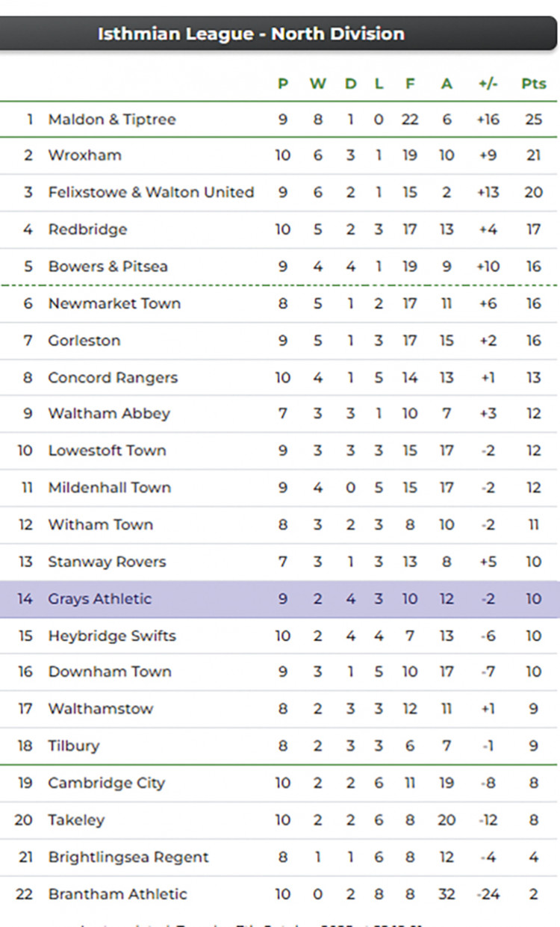
Task: Click the Isthmian League - North Division title
Action: click(251, 34)
